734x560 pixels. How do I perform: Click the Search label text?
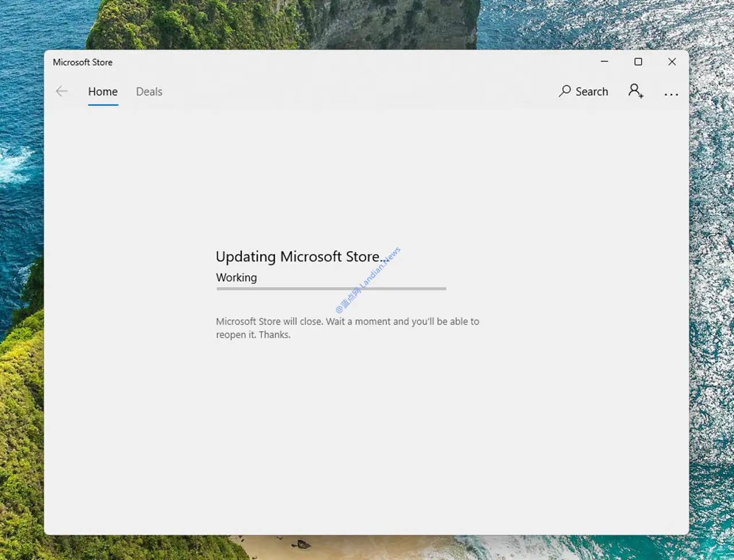[x=591, y=91]
